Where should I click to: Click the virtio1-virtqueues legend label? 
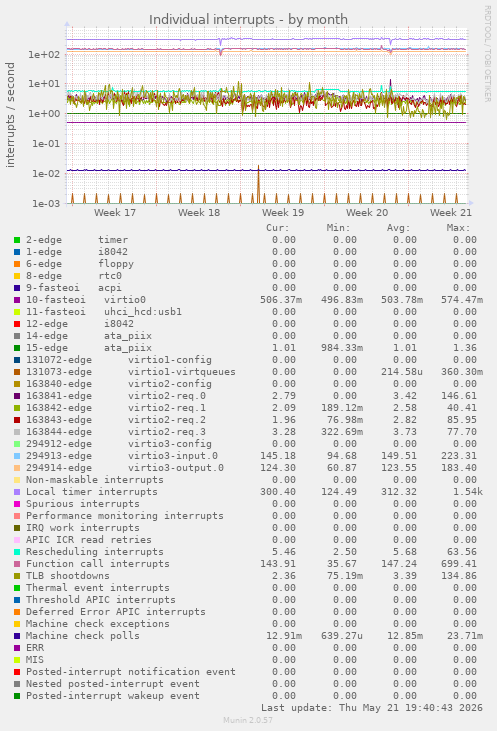(x=182, y=372)
